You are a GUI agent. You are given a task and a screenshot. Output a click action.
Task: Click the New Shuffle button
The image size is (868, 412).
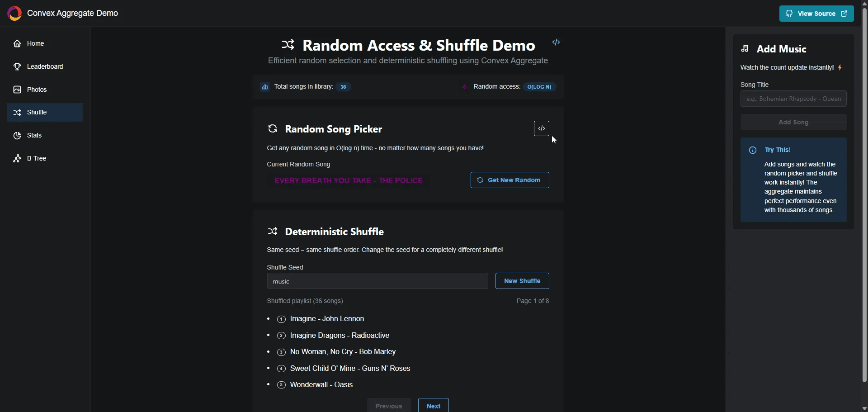click(x=522, y=281)
